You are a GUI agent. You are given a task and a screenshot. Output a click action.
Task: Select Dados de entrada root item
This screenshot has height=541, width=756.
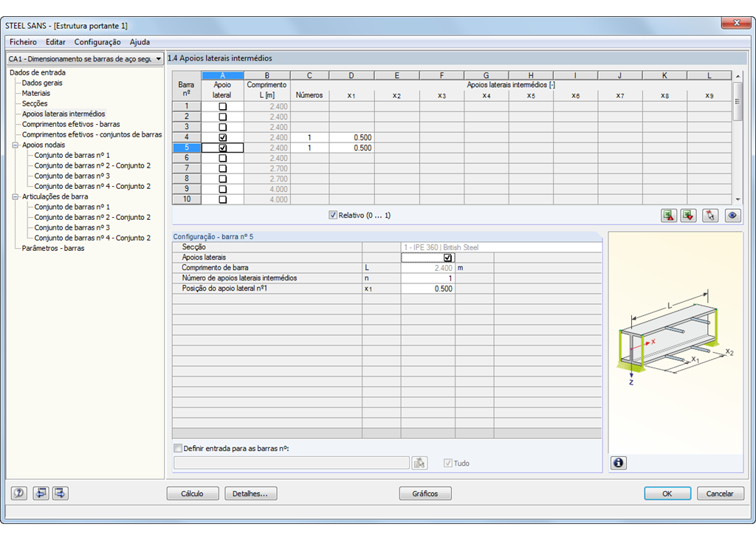[38, 72]
